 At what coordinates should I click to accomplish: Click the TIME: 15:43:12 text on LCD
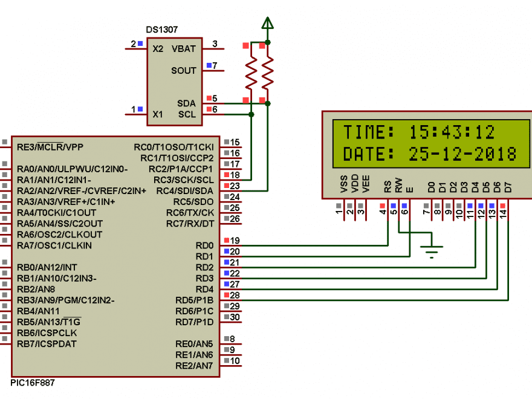point(419,132)
